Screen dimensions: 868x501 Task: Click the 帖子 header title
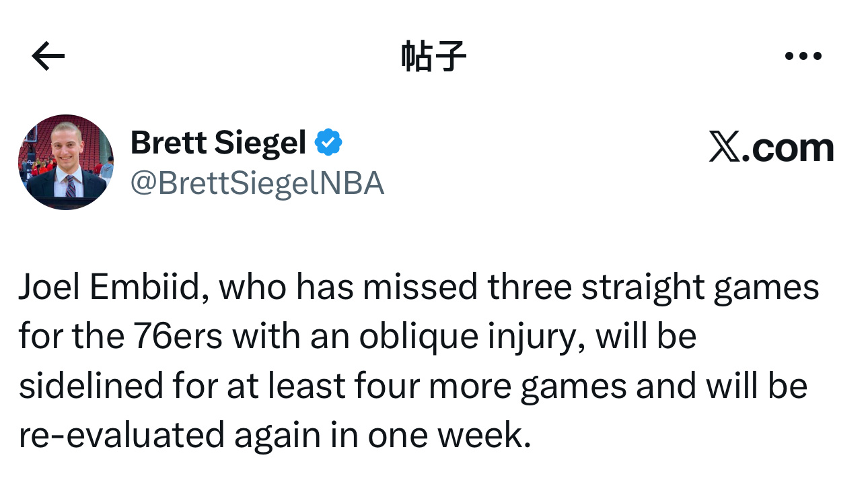click(x=434, y=54)
